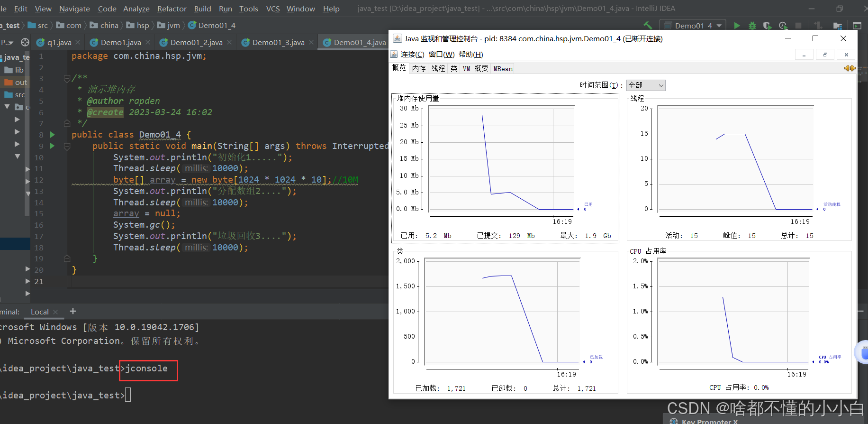The height and width of the screenshot is (424, 868).
Task: Run Demo01_4 with the green play button
Action: point(737,26)
